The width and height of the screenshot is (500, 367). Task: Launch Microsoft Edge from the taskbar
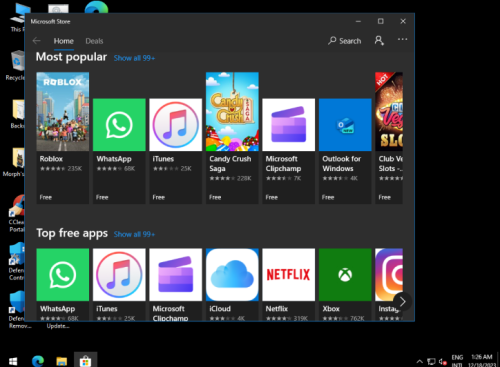point(38,361)
